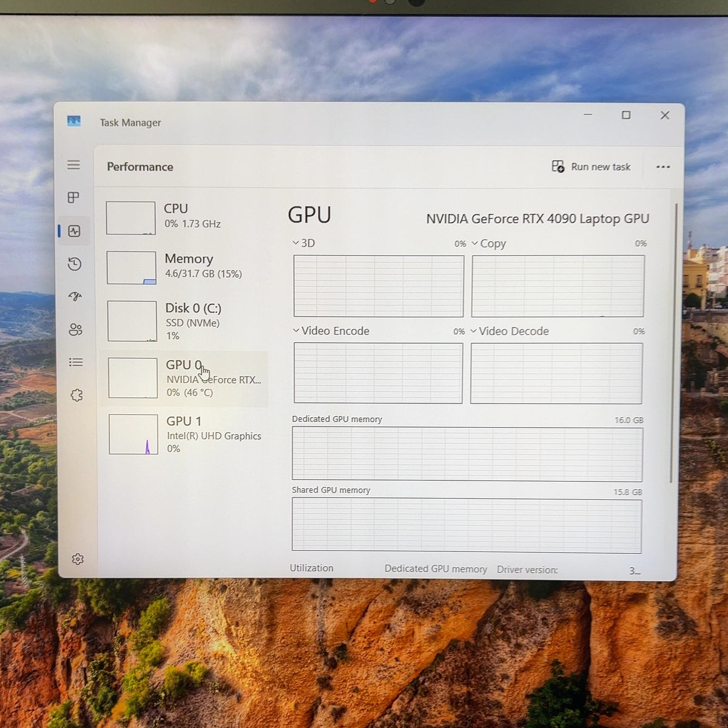
Task: Open the Services page icon
Action: click(76, 396)
